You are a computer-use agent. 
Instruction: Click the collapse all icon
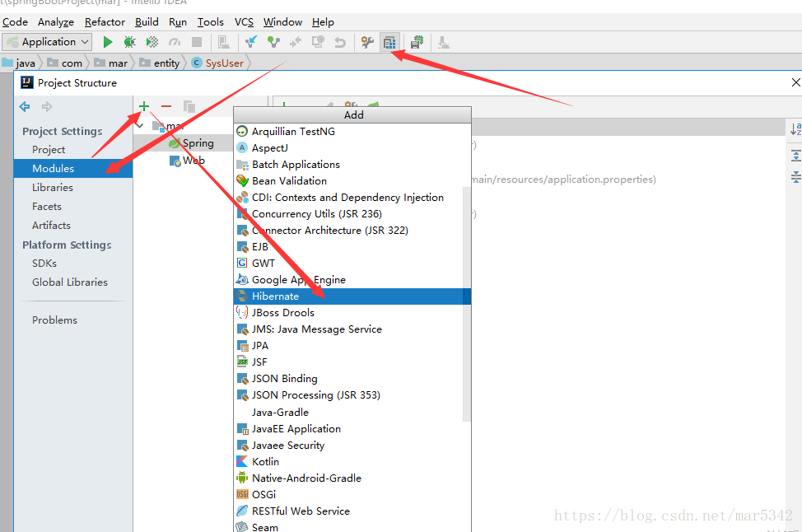click(x=796, y=178)
